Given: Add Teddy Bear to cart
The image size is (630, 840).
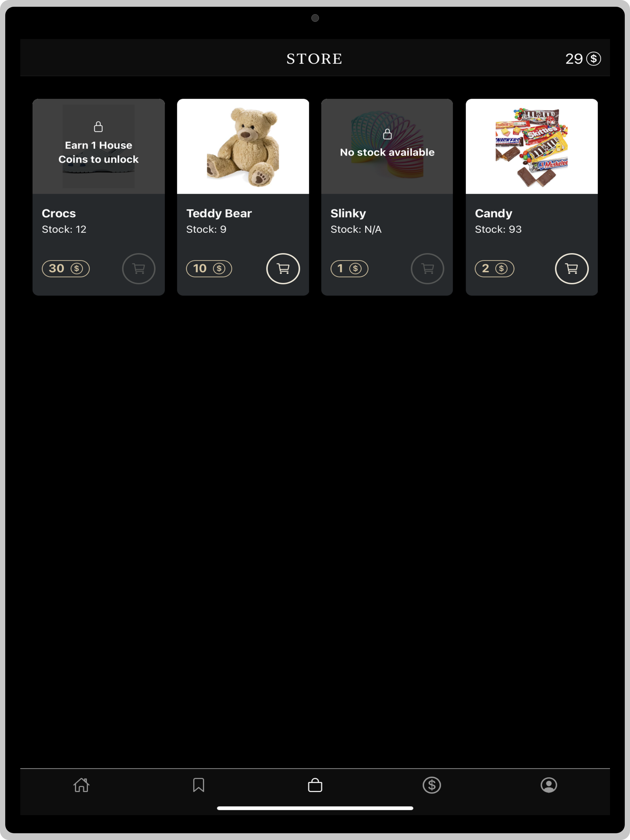Looking at the screenshot, I should [283, 268].
